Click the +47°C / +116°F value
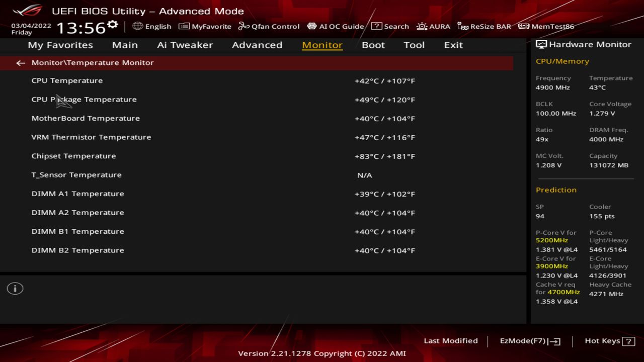This screenshot has height=362, width=644. (x=385, y=137)
